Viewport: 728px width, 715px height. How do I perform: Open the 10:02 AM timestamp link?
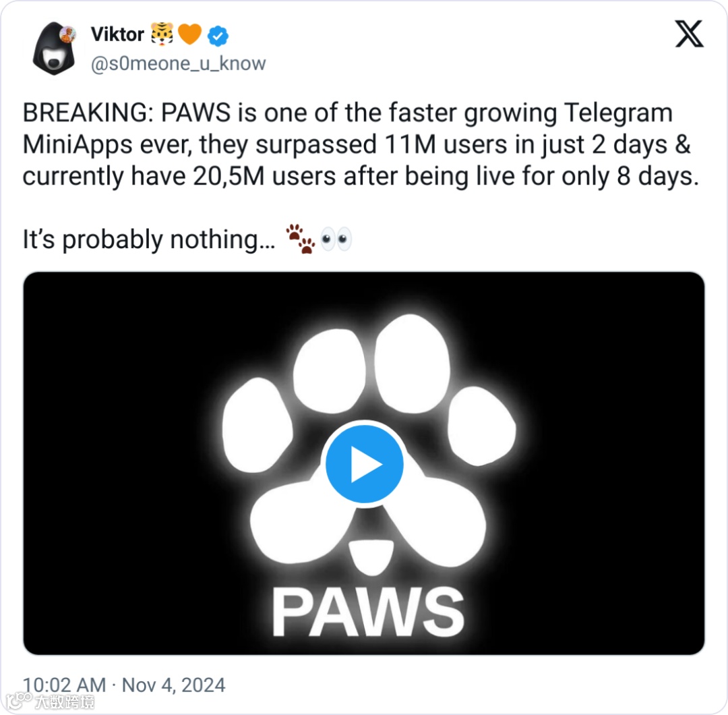[x=65, y=685]
